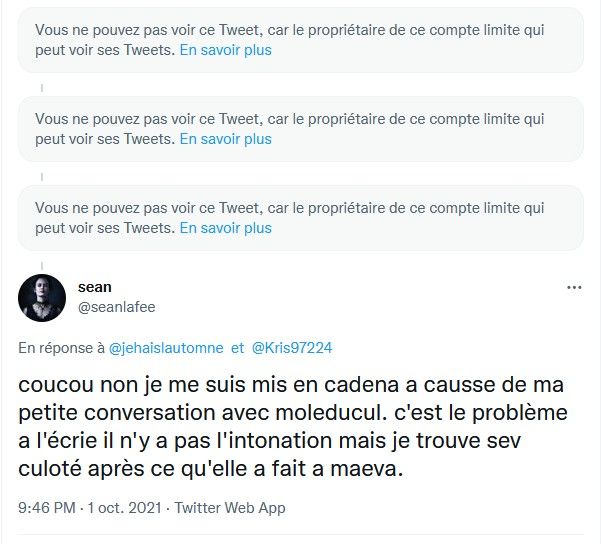
Task: Click the @seanlafee handle
Action: 116,307
